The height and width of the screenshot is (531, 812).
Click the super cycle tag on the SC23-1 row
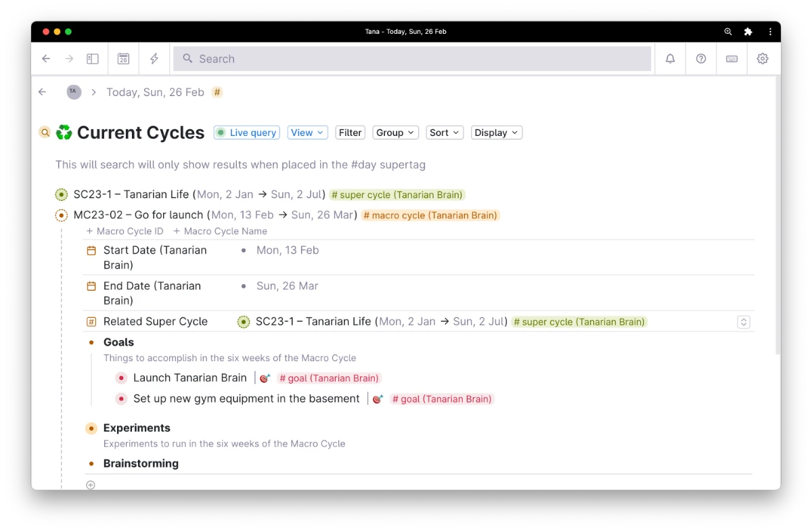pyautogui.click(x=397, y=195)
